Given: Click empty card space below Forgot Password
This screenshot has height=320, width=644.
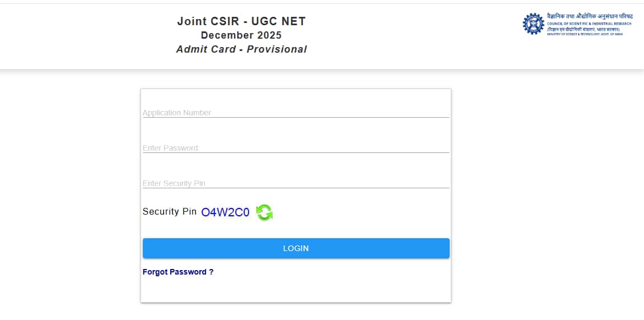Looking at the screenshot, I should (296, 290).
